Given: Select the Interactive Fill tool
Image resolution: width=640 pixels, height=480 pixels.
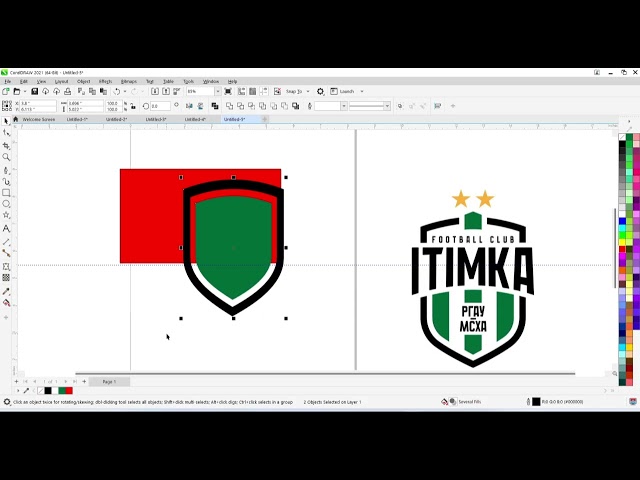Looking at the screenshot, I should click(6, 303).
